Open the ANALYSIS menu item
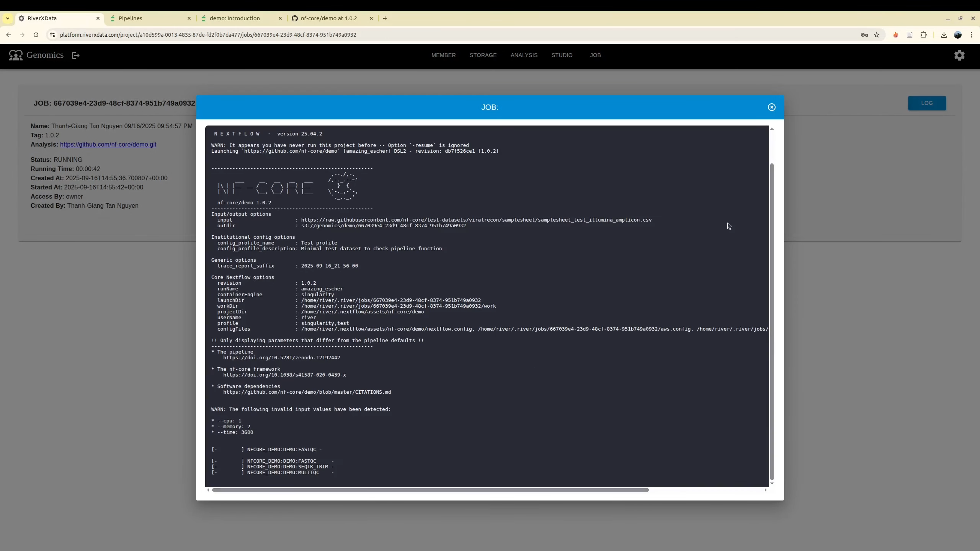This screenshot has width=980, height=551. coord(524,55)
